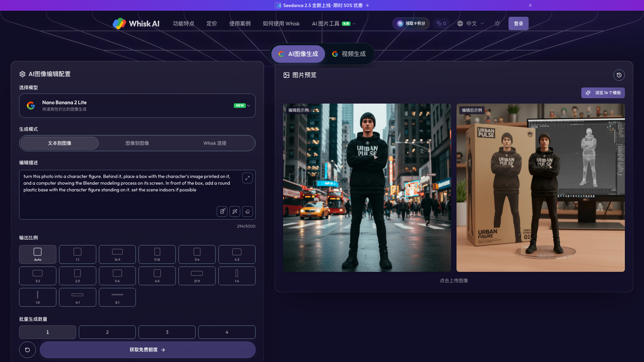Close the Seedance promo banner
The width and height of the screenshot is (644, 362).
[x=530, y=5]
